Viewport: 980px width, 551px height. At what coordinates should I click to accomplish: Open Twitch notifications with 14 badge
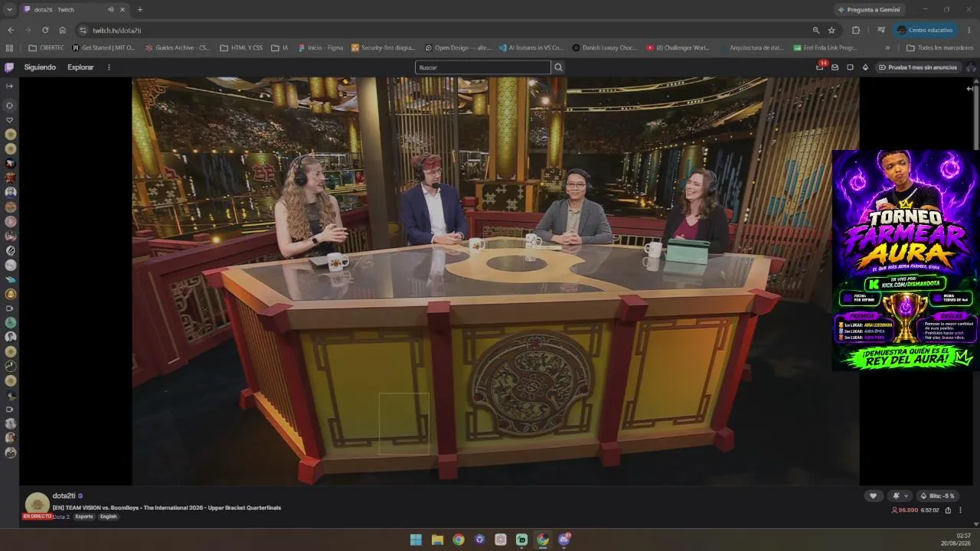click(820, 67)
